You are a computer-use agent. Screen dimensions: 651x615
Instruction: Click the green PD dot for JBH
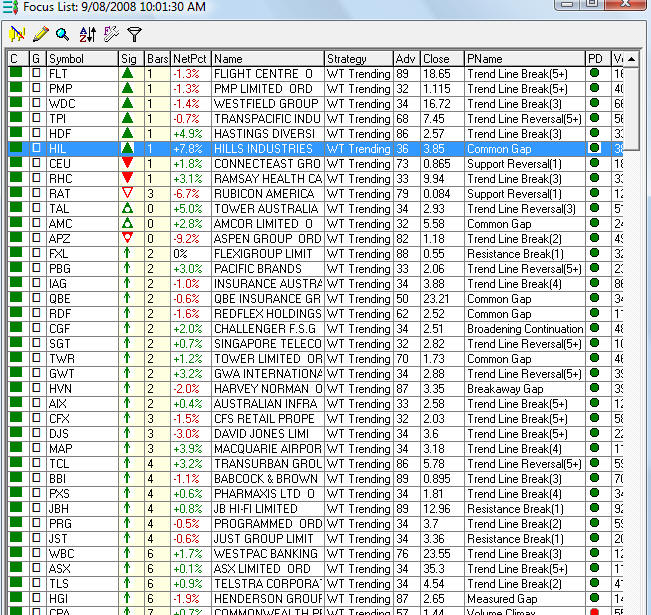tap(594, 508)
